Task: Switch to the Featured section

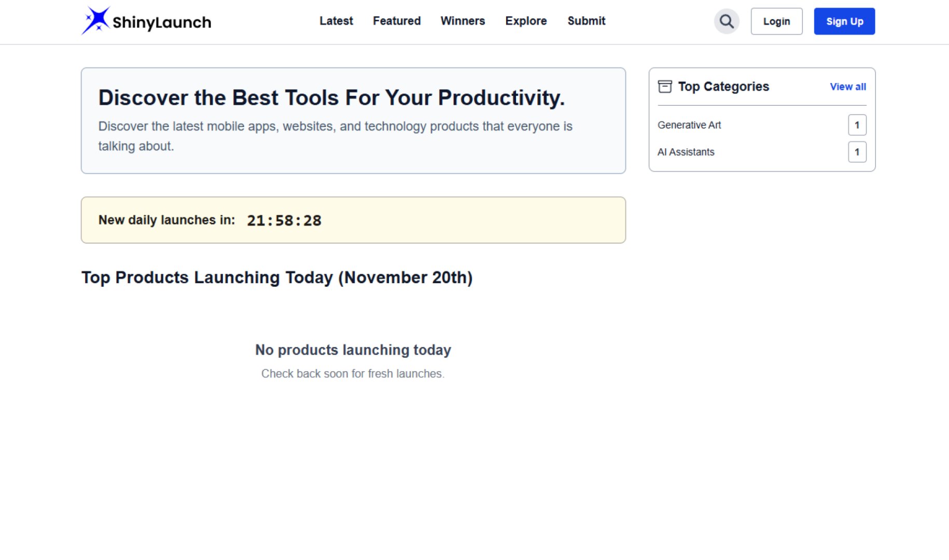Action: (396, 21)
